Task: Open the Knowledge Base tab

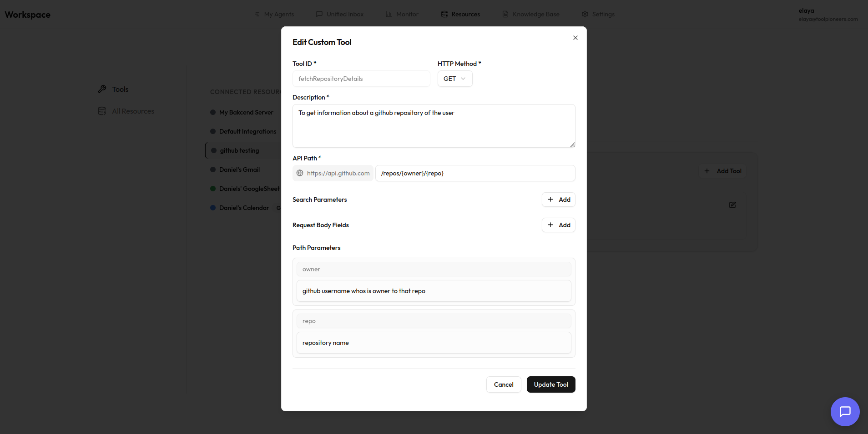Action: (x=531, y=14)
